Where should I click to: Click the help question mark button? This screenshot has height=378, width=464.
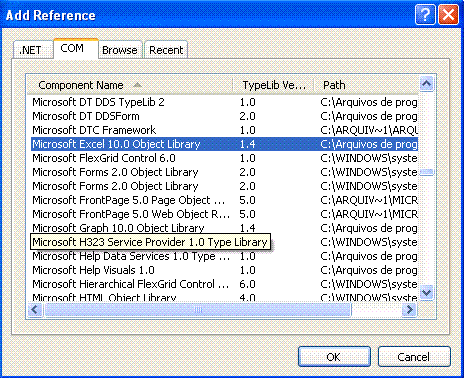[425, 14]
